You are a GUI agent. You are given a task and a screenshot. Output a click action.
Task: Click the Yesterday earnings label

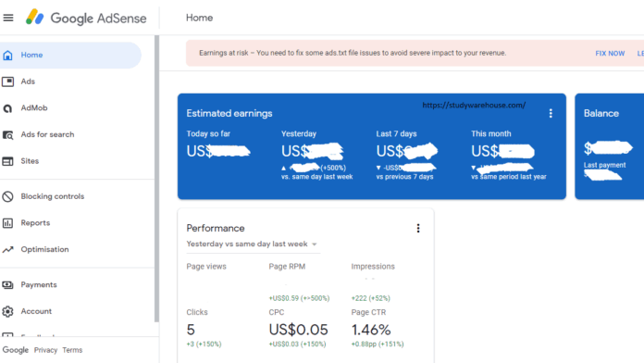pyautogui.click(x=299, y=133)
